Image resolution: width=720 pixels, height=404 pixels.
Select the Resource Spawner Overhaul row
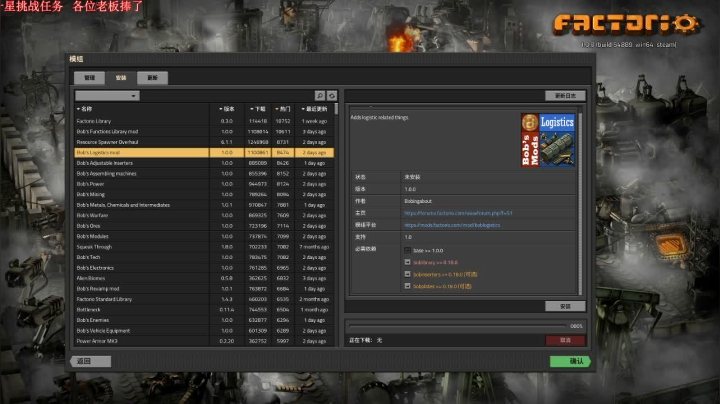204,142
